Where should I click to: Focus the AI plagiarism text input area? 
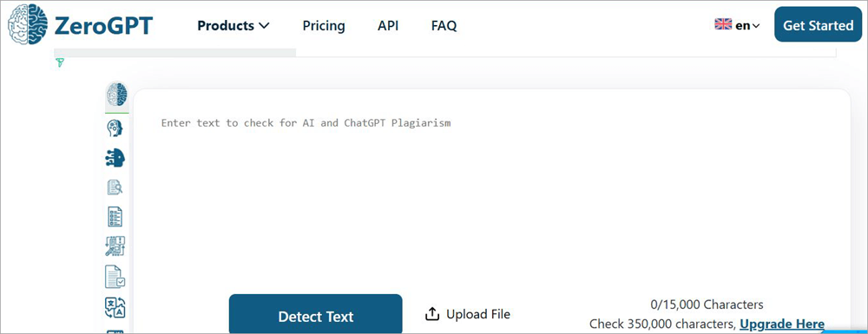coord(491,191)
